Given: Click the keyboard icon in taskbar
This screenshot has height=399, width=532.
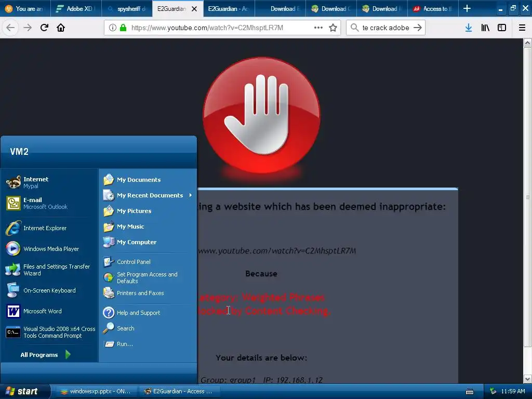Looking at the screenshot, I should pyautogui.click(x=470, y=392).
